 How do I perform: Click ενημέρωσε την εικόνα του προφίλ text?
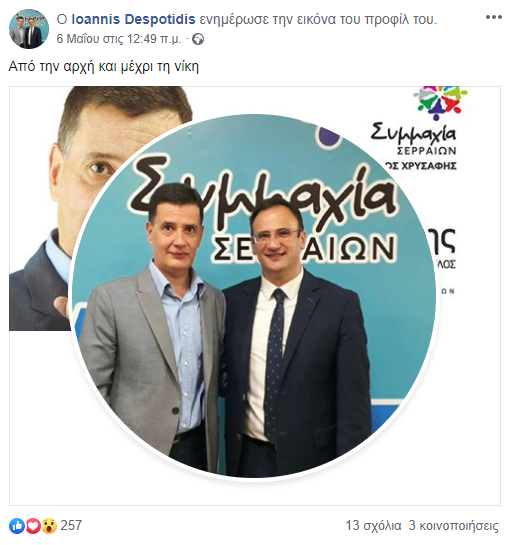318,19
